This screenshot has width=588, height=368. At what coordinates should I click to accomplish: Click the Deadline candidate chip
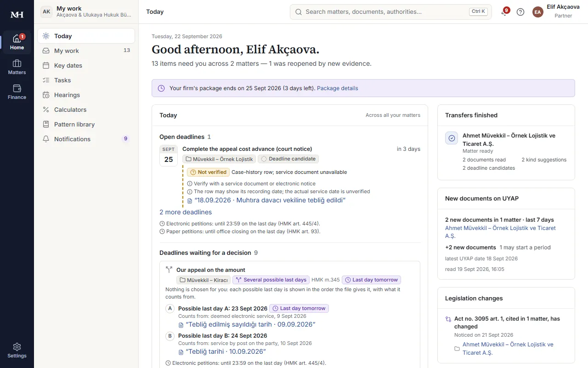tap(288, 159)
